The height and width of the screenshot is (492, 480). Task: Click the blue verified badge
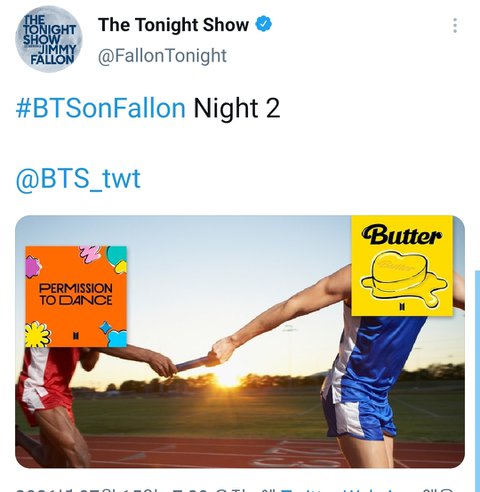[x=263, y=24]
